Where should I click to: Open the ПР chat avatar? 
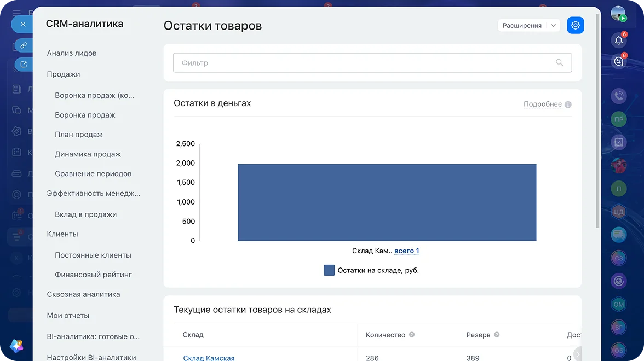(x=619, y=119)
